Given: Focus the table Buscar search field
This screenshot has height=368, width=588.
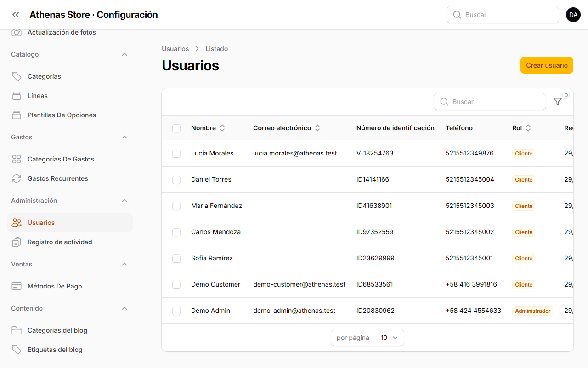Looking at the screenshot, I should tap(490, 102).
